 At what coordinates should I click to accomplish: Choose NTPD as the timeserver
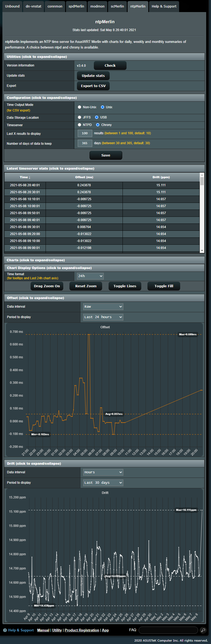tap(80, 125)
